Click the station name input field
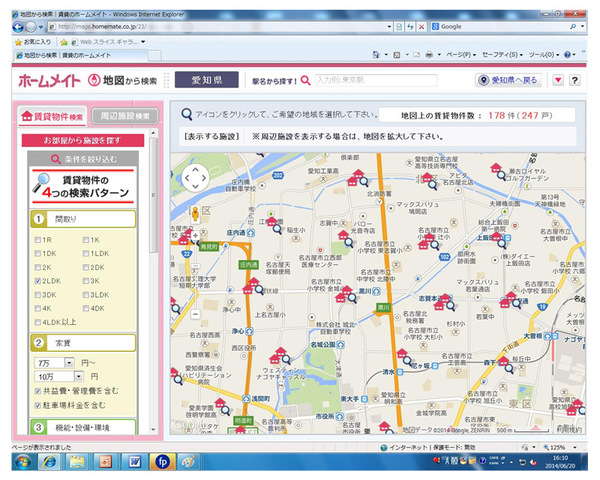The image size is (600, 480). pos(376,80)
